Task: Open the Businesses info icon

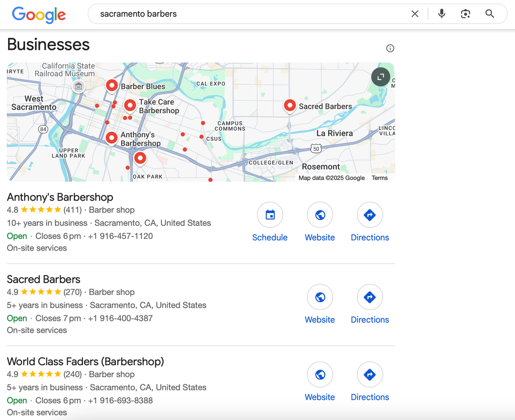Action: click(x=390, y=48)
